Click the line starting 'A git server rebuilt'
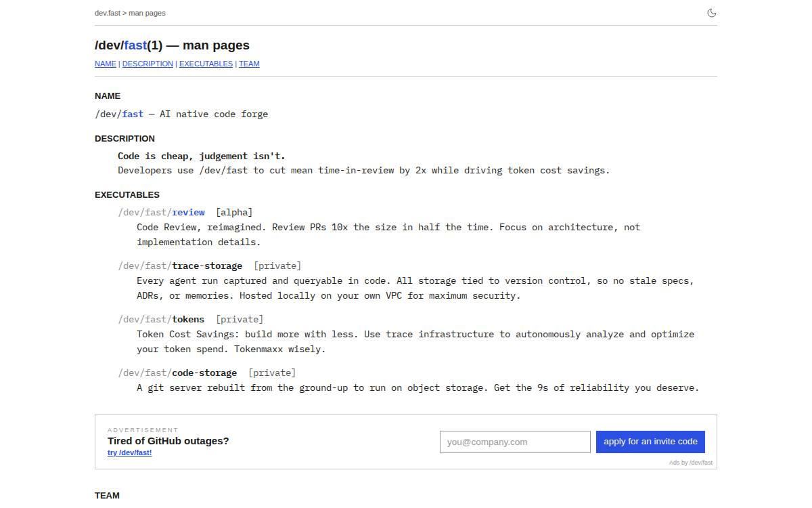 (418, 387)
